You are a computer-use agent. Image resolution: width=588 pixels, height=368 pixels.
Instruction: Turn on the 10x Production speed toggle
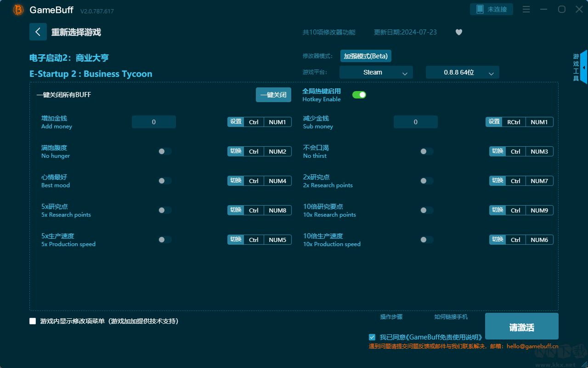(x=426, y=240)
